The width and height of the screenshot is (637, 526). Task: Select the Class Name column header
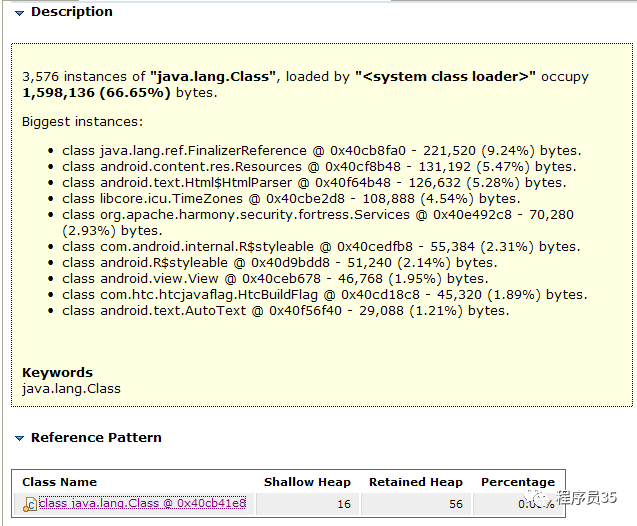[59, 482]
